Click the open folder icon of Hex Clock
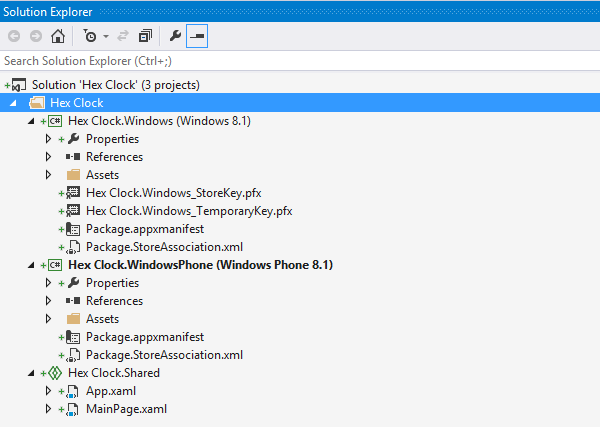The image size is (600, 427). [37, 103]
